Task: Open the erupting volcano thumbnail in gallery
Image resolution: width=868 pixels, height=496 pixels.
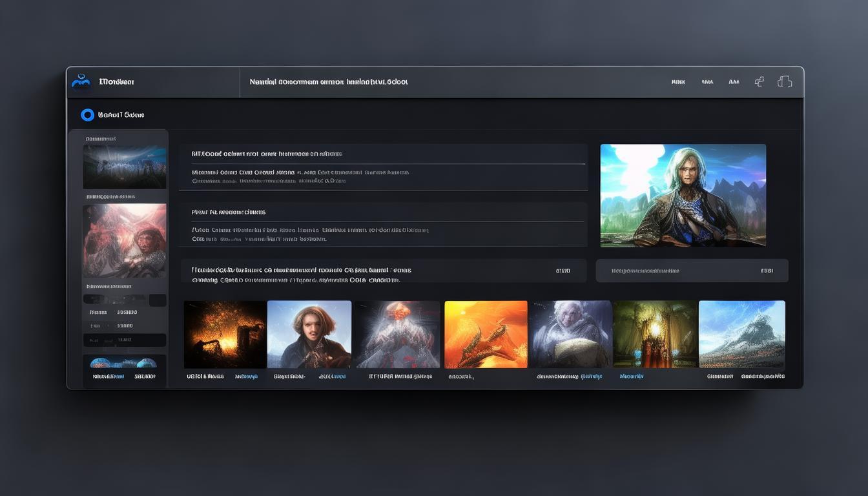Action: pos(397,335)
